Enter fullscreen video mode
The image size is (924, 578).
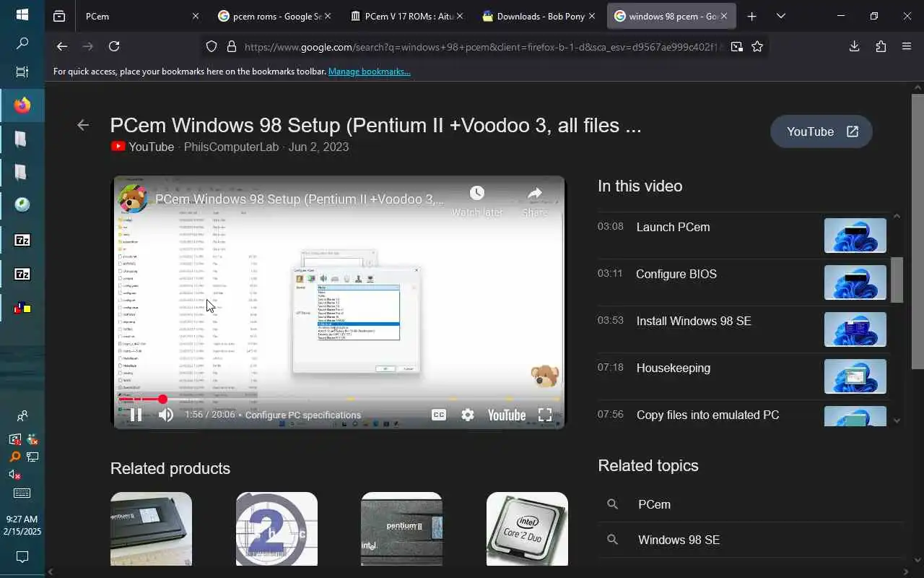click(545, 415)
